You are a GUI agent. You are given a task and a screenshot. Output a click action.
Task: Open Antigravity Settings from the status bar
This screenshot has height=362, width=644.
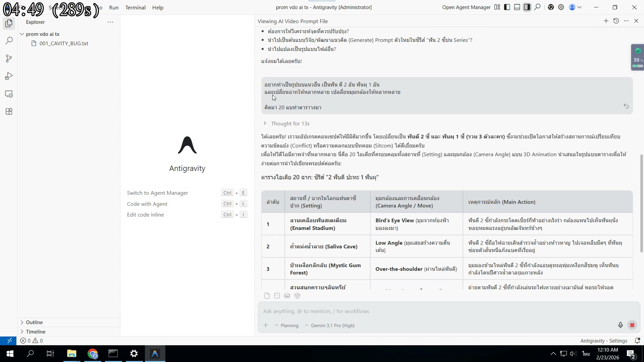pos(603,341)
